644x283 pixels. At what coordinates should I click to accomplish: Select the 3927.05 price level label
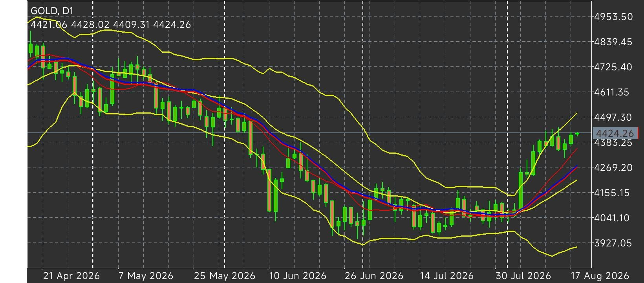[614, 243]
